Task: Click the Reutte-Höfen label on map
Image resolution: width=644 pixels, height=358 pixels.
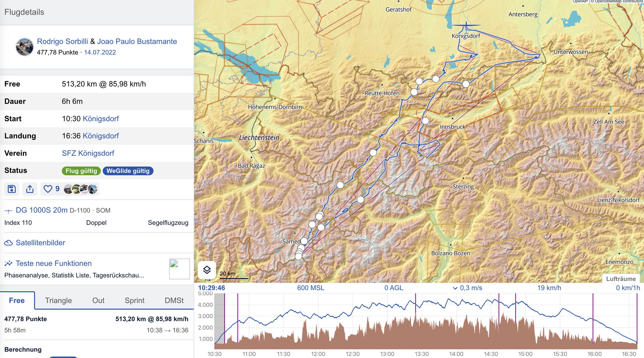Action: [x=382, y=93]
